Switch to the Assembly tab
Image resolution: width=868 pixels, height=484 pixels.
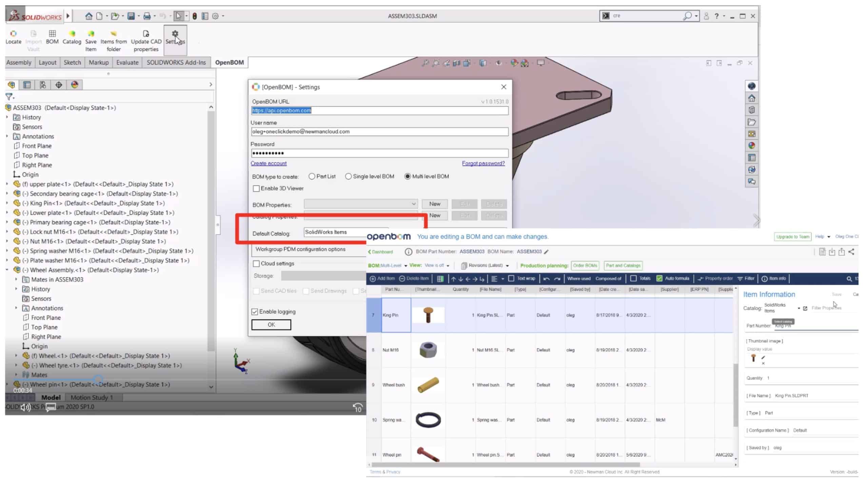[19, 62]
